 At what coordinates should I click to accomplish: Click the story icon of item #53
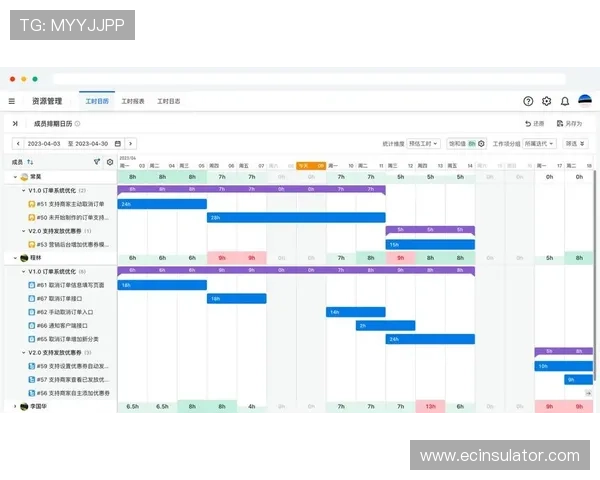coord(32,245)
